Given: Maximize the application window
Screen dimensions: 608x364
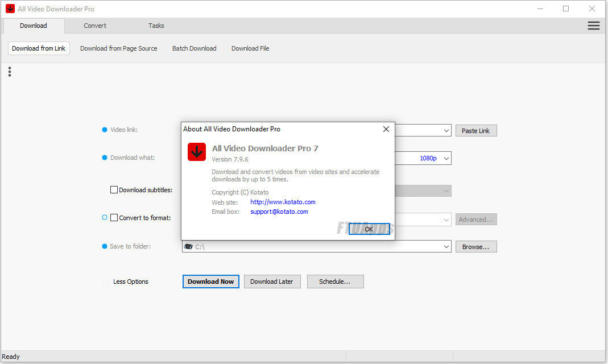Looking at the screenshot, I should pyautogui.click(x=566, y=9).
